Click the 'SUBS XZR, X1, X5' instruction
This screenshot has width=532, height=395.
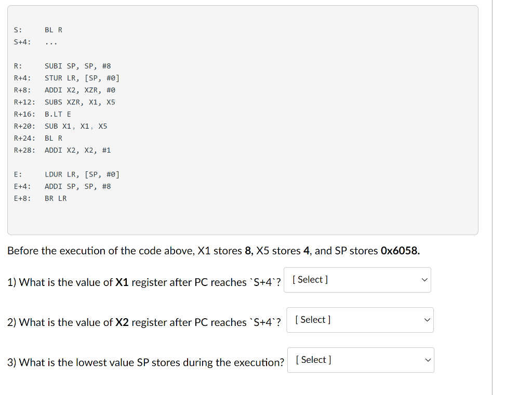pyautogui.click(x=79, y=102)
